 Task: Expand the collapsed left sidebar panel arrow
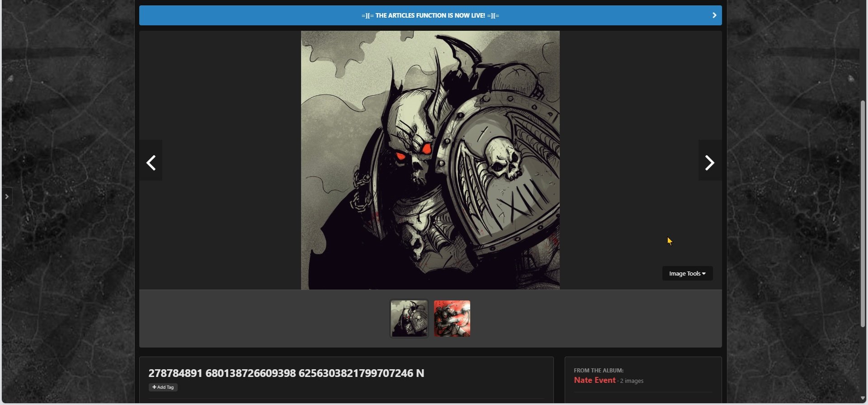(7, 196)
